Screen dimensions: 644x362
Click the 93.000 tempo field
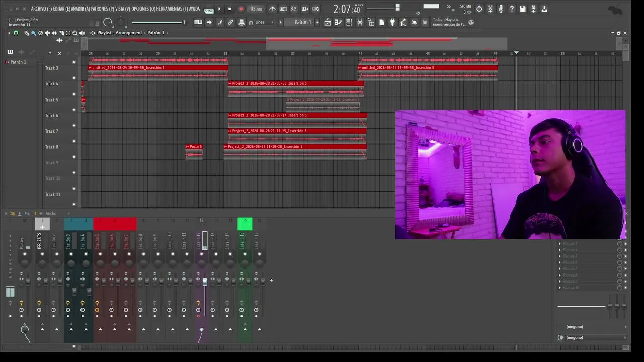pos(256,9)
